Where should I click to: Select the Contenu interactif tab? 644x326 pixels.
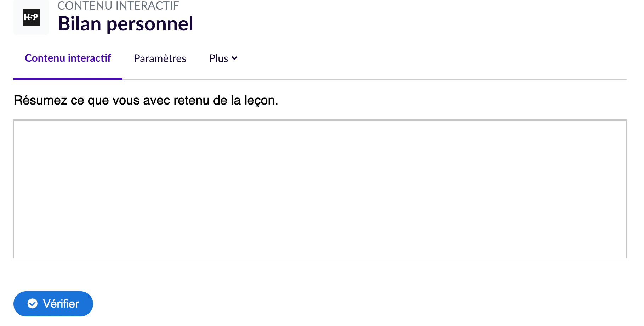click(x=68, y=58)
